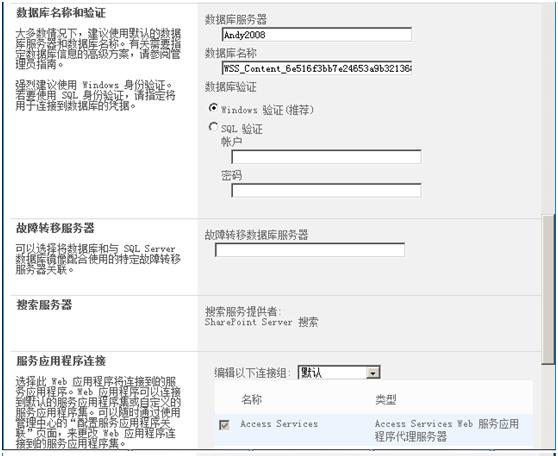The image size is (558, 456).
Task: Click the 搜索服务提供者 label
Action: 243,311
